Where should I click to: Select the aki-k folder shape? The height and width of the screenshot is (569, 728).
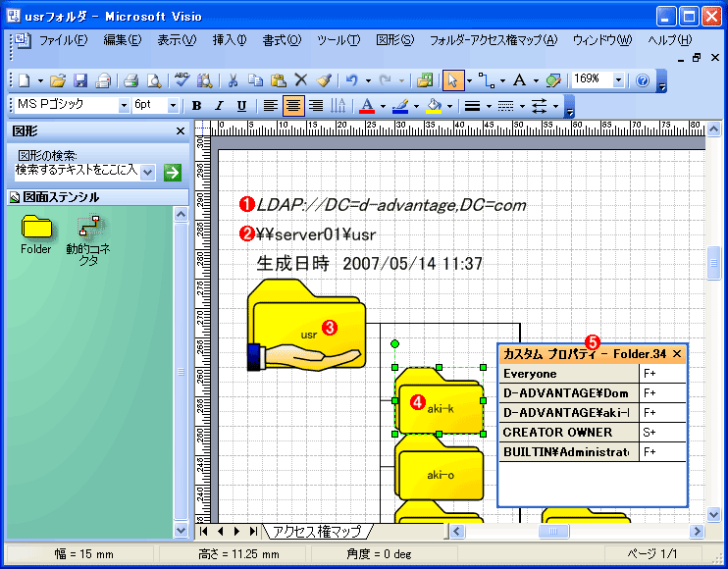click(440, 400)
